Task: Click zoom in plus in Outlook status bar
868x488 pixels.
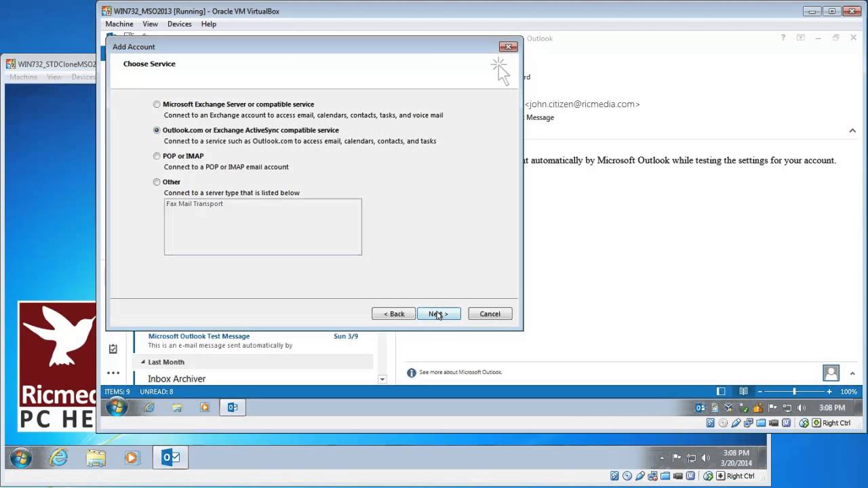Action: (x=829, y=392)
